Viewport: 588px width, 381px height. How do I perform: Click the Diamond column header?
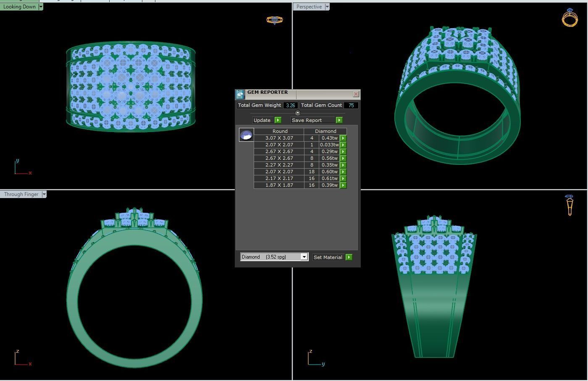[325, 131]
